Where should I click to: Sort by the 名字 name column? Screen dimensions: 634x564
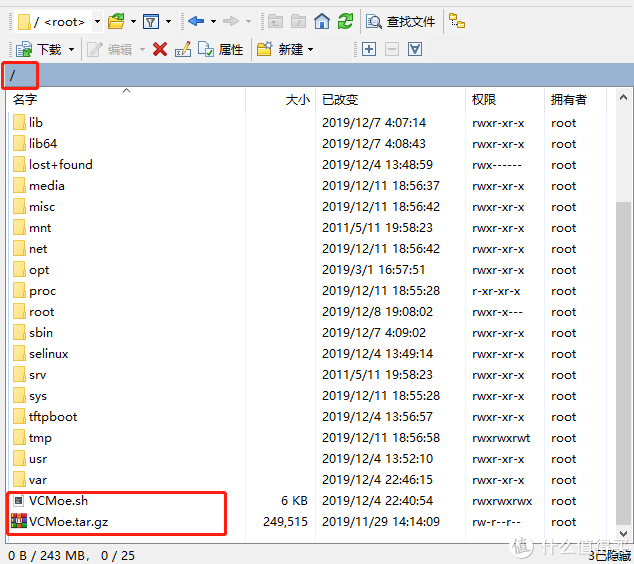[126, 99]
